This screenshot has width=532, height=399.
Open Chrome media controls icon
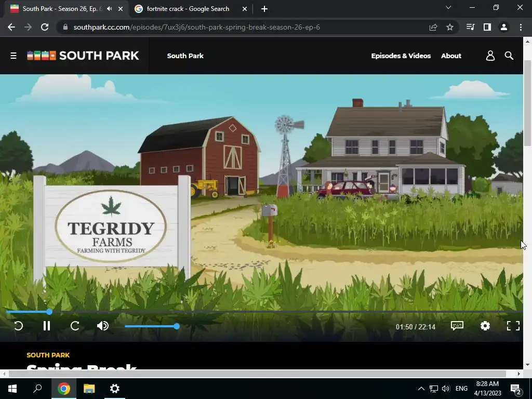coord(470,27)
